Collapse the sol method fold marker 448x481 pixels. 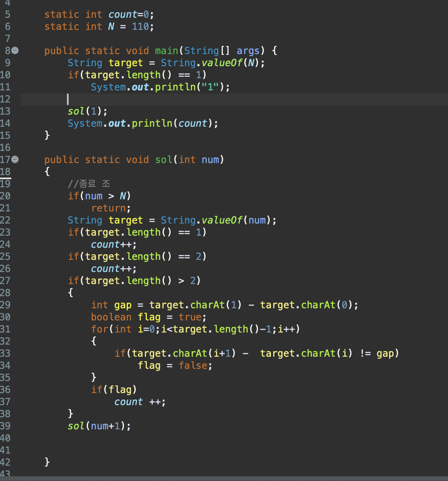pyautogui.click(x=15, y=159)
